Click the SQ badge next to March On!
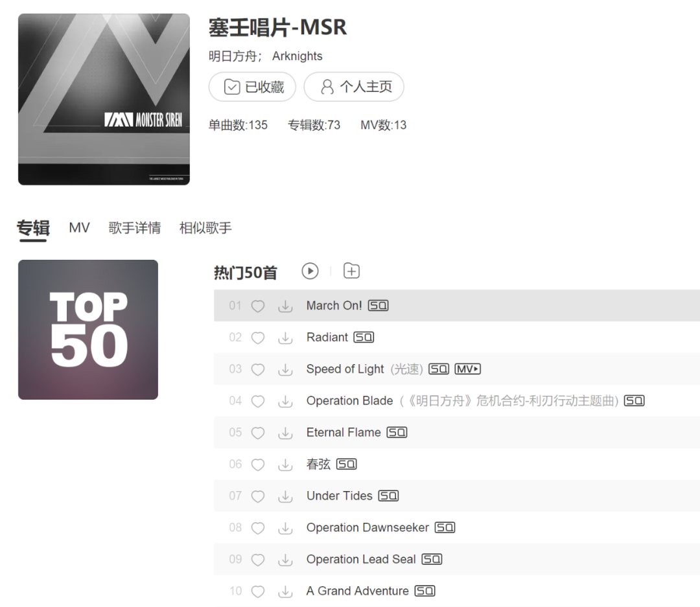Viewport: 700px width, 607px height. click(378, 306)
